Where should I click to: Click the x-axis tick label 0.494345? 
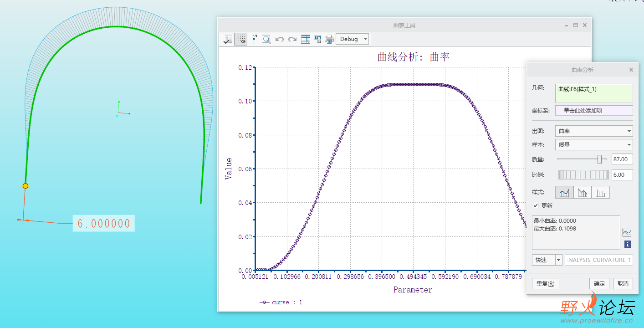(414, 277)
